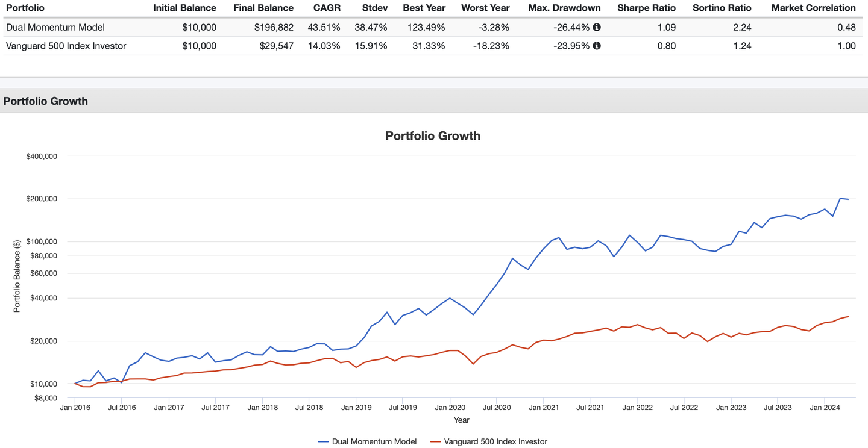Click the $100,000 y-axis label

click(42, 241)
